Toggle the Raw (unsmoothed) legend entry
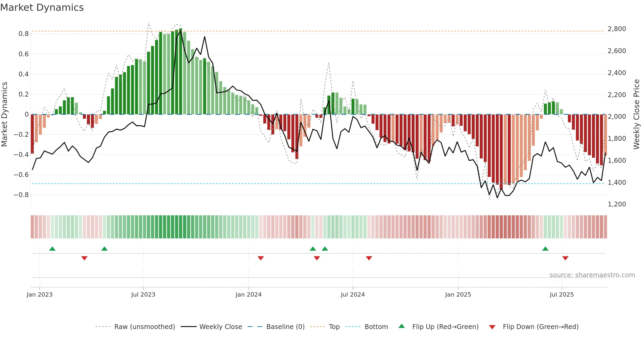Viewport: 644px width, 362px height. [135, 327]
